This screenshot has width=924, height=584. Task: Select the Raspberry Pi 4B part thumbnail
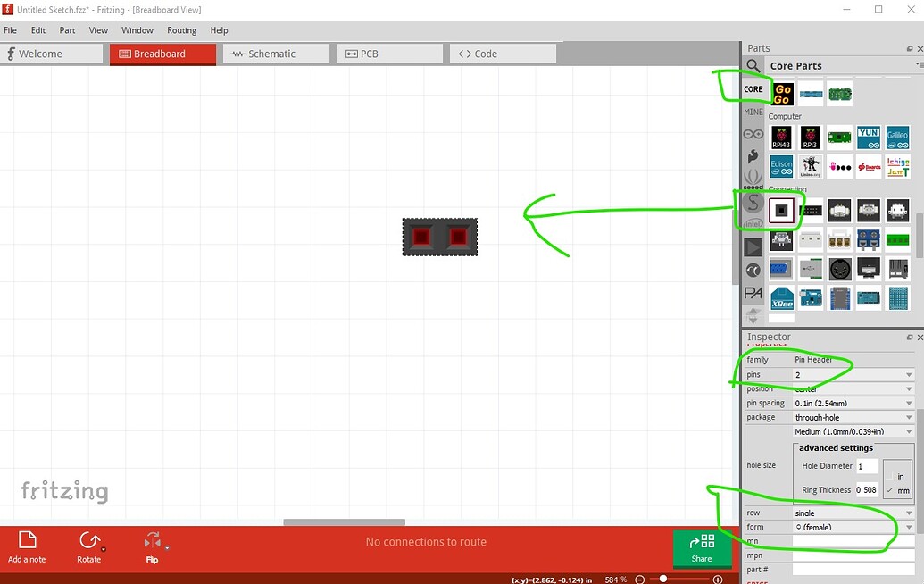pyautogui.click(x=780, y=138)
